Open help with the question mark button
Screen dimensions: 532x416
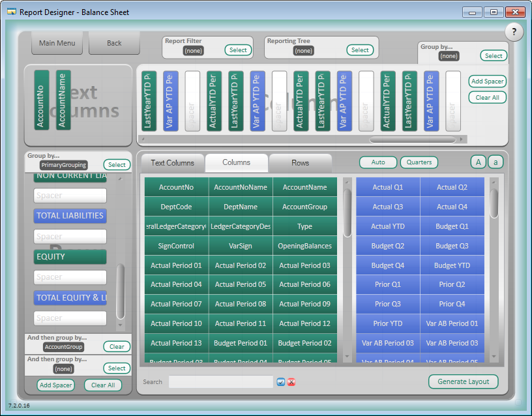pyautogui.click(x=514, y=31)
